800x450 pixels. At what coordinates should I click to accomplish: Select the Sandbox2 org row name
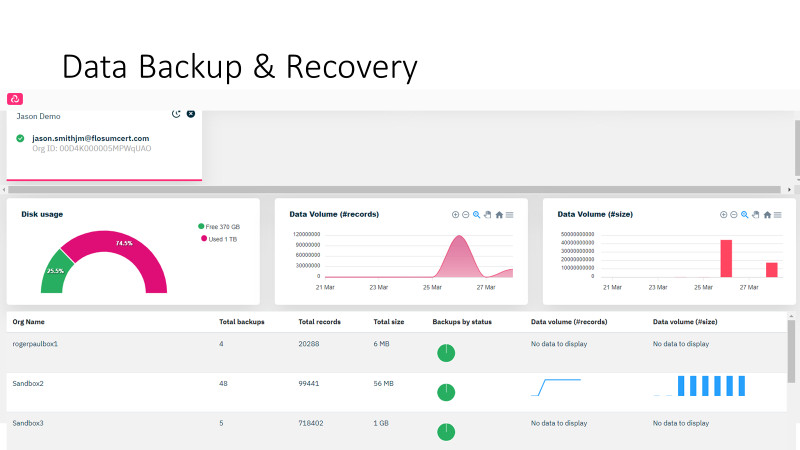click(x=28, y=384)
